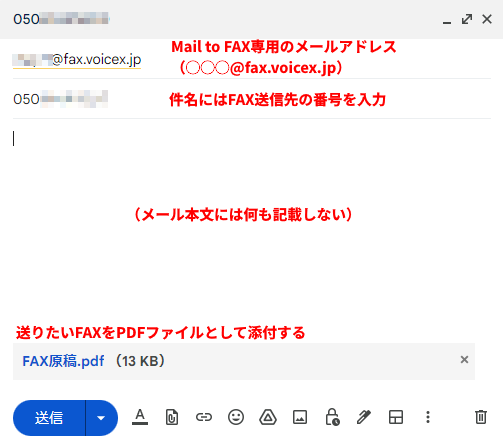Open more options three-dot menu
Image resolution: width=503 pixels, height=442 pixels.
pyautogui.click(x=428, y=417)
